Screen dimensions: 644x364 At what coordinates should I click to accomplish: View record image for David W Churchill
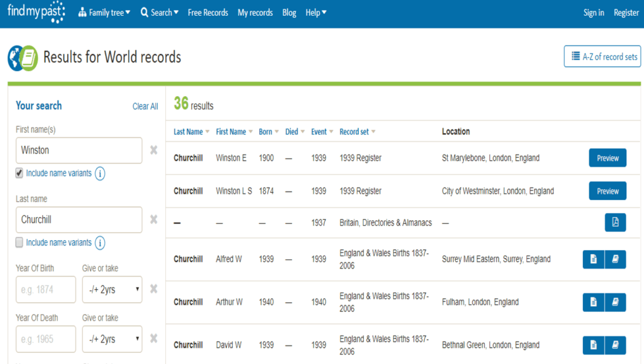coord(615,345)
